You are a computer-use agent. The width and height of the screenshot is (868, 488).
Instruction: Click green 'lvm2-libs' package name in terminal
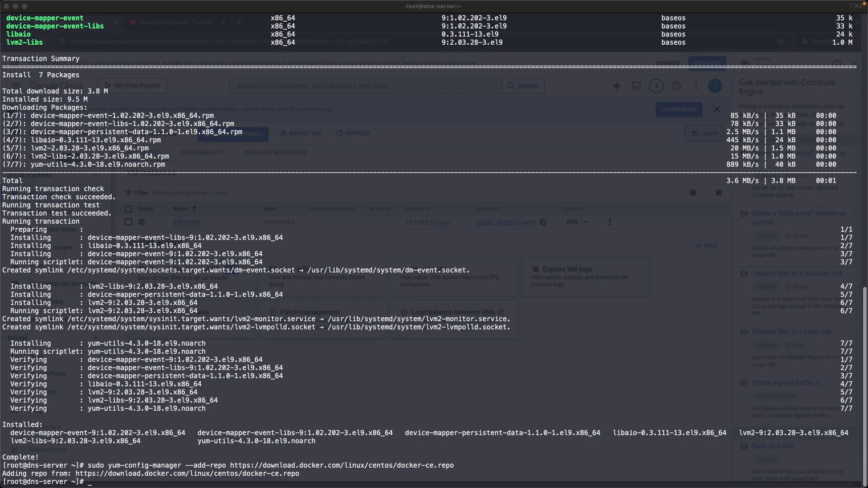coord(24,42)
